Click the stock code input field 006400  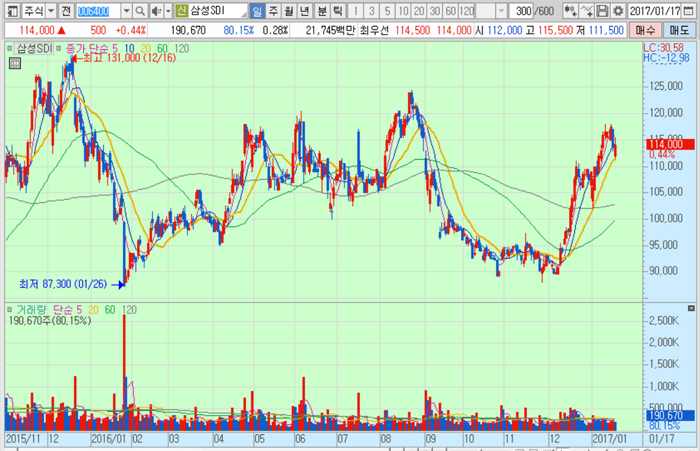tap(98, 10)
